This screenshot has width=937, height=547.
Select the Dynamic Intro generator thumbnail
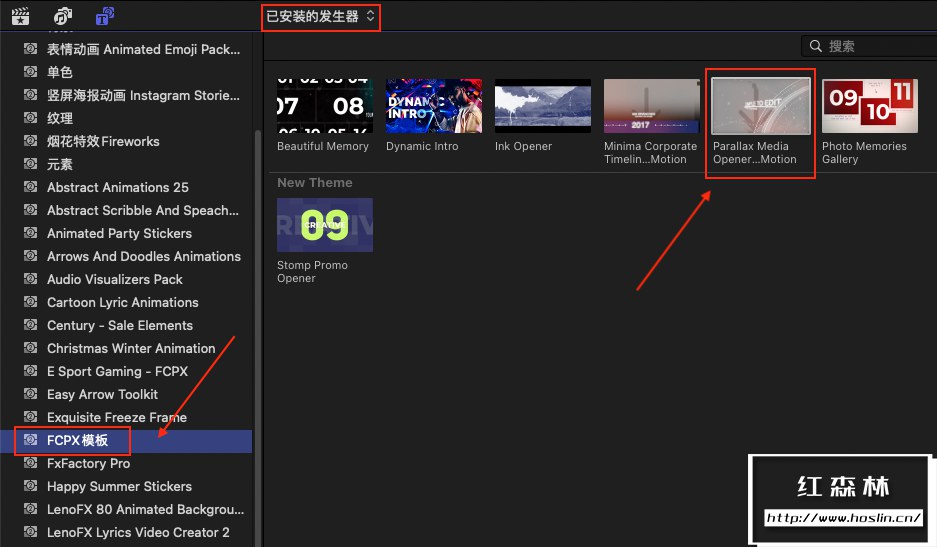tap(434, 106)
